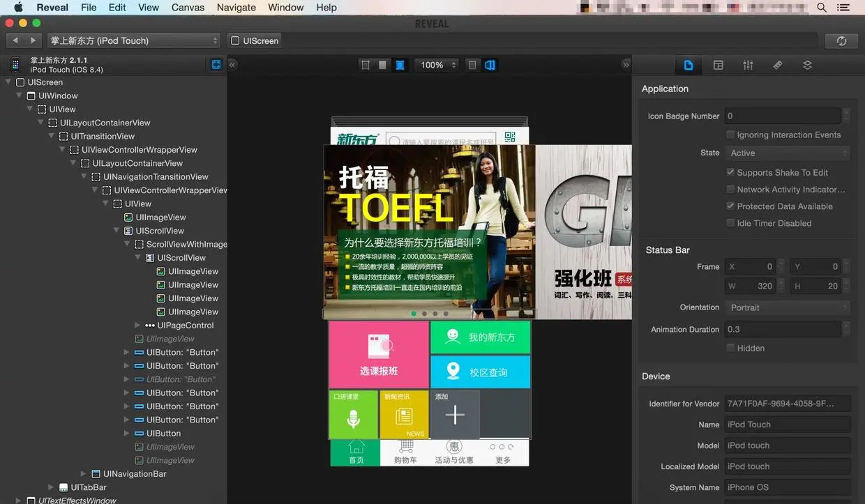The height and width of the screenshot is (504, 865).
Task: Switch canvas to 3D view
Action: click(490, 65)
